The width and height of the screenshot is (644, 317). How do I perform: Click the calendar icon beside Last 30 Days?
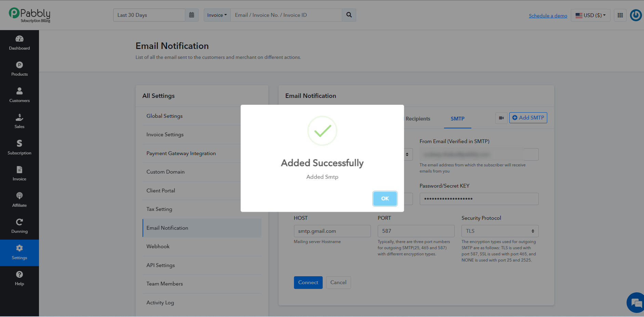tap(192, 15)
